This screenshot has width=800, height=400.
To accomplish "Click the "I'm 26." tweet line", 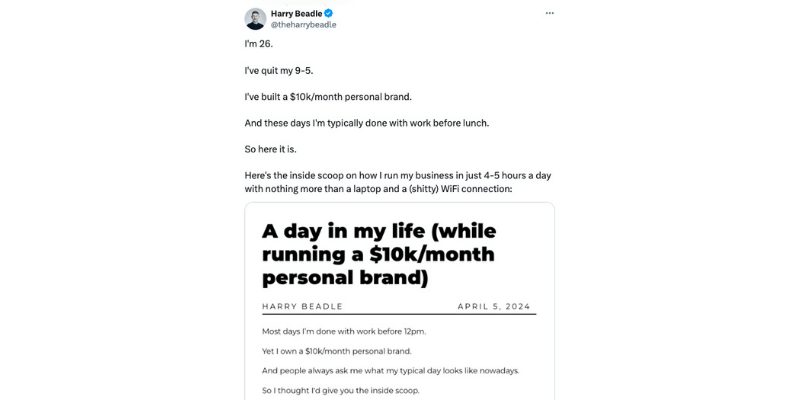I will point(258,44).
